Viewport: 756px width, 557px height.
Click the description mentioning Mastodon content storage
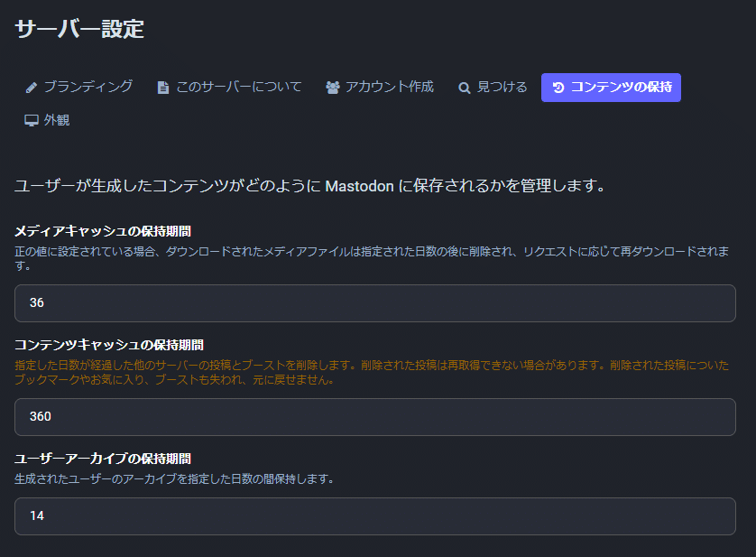pyautogui.click(x=310, y=186)
